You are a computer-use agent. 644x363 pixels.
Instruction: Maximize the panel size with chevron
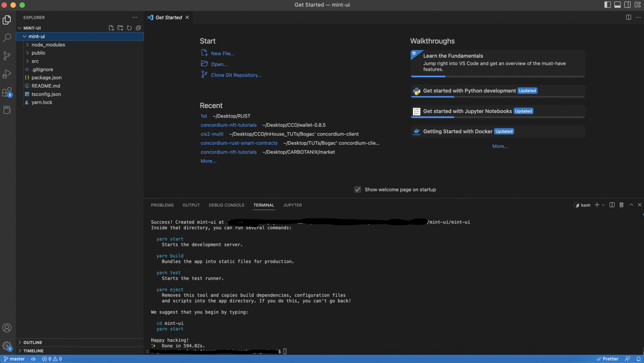pos(631,205)
